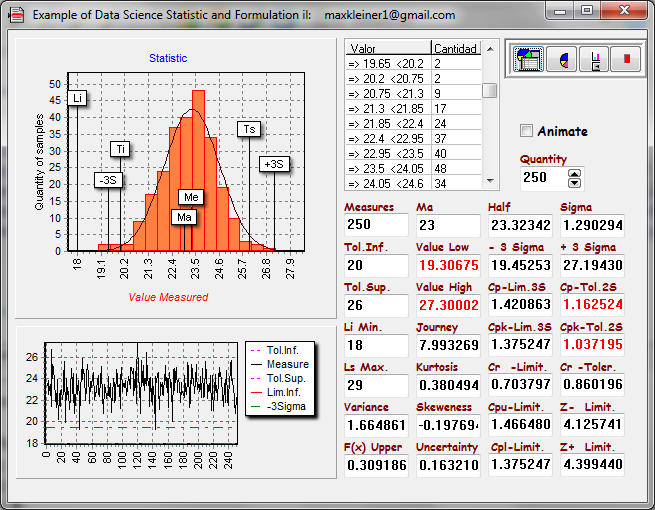Click the bar chart toolbar icon
Screen dimensions: 655x510
click(x=595, y=60)
